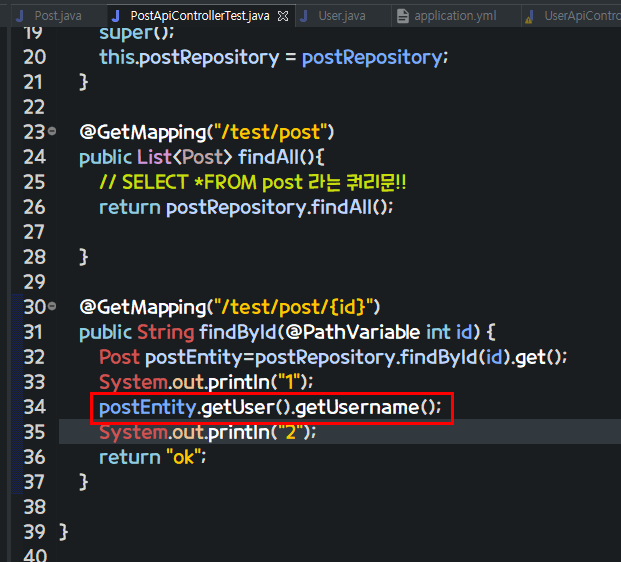Click line number 26 in the gutter

[34, 207]
